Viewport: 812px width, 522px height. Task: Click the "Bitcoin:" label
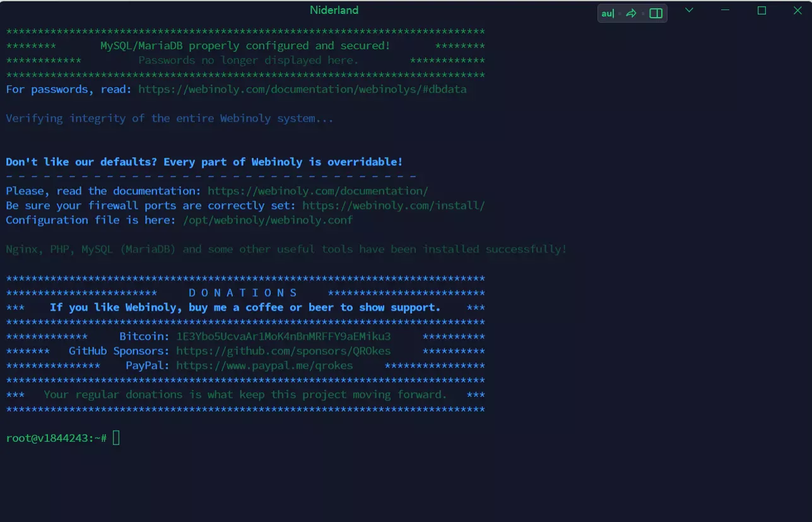click(x=144, y=336)
